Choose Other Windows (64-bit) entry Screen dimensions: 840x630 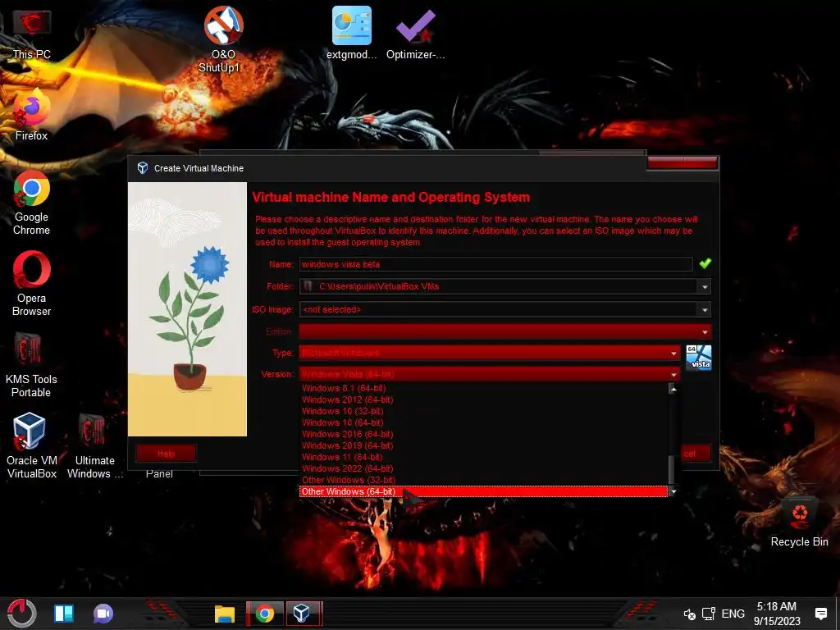click(484, 492)
